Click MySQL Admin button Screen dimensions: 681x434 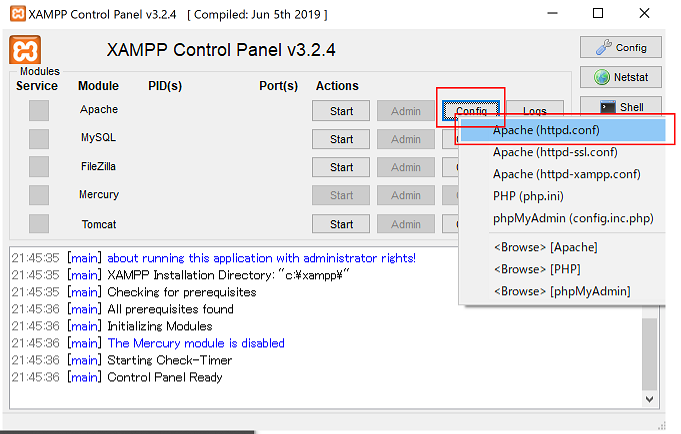(x=406, y=139)
